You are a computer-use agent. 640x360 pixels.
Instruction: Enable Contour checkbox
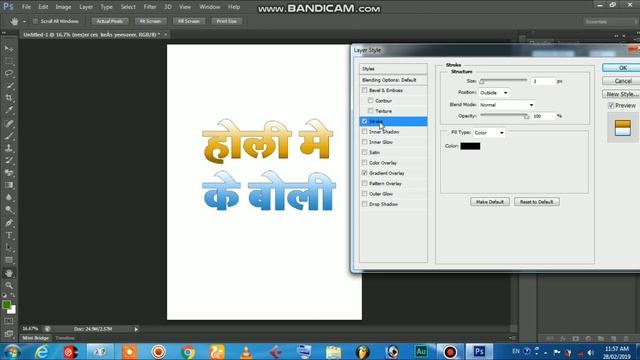[371, 100]
